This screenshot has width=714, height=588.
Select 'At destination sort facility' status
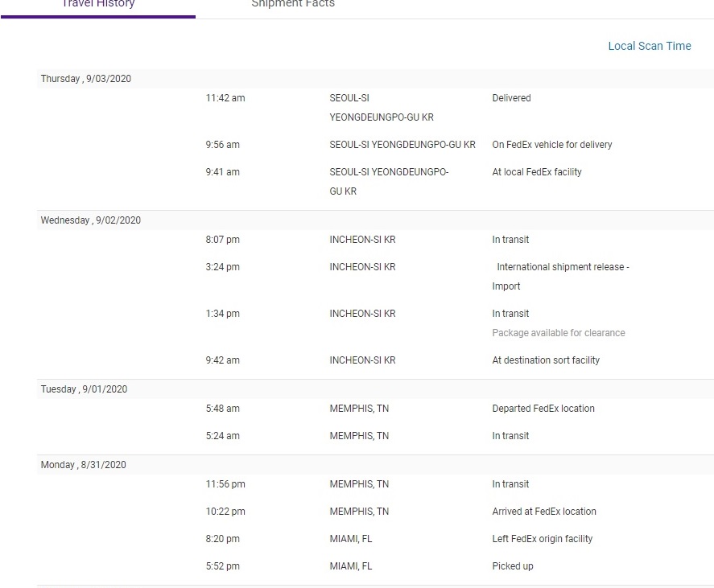546,360
